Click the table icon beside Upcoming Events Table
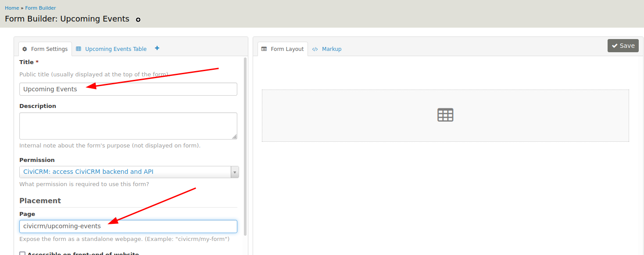644x255 pixels. point(79,49)
